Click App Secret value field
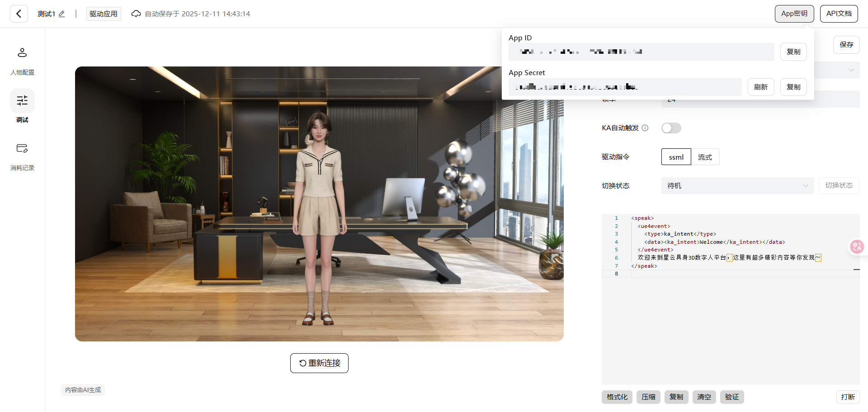Viewport: 868px width, 412px height. coord(625,87)
